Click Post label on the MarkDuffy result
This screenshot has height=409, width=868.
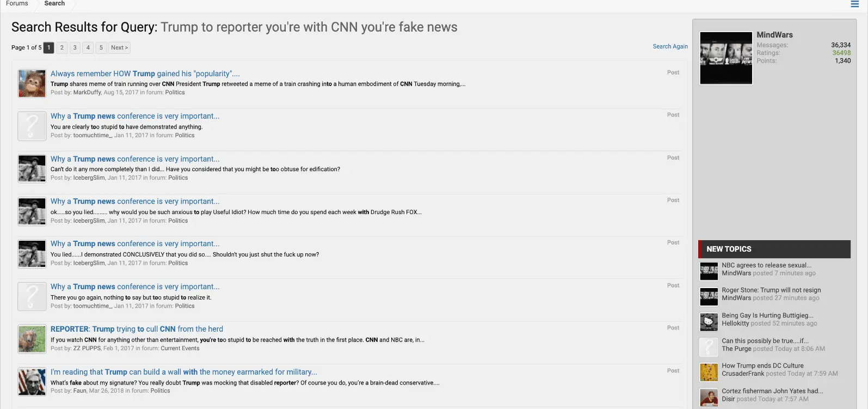[673, 72]
